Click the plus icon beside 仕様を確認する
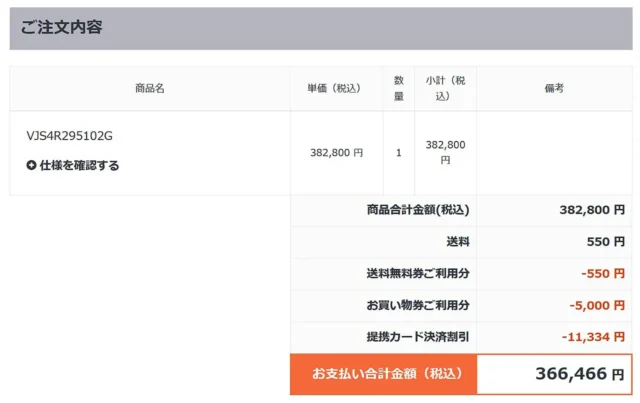Image resolution: width=640 pixels, height=403 pixels. pos(32,166)
